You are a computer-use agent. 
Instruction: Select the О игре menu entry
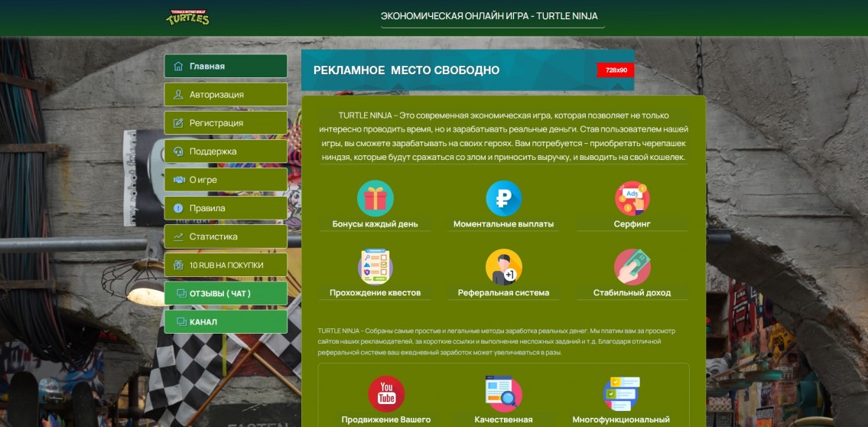[x=226, y=179]
